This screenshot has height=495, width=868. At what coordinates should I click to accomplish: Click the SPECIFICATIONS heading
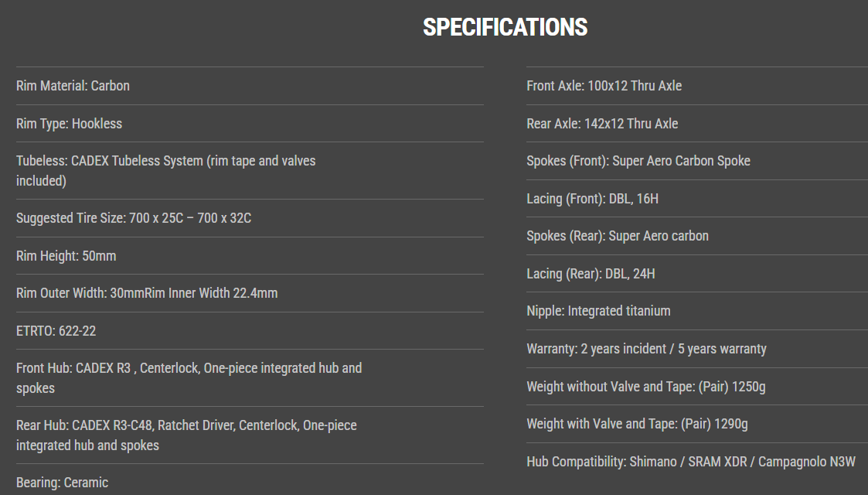pos(505,27)
